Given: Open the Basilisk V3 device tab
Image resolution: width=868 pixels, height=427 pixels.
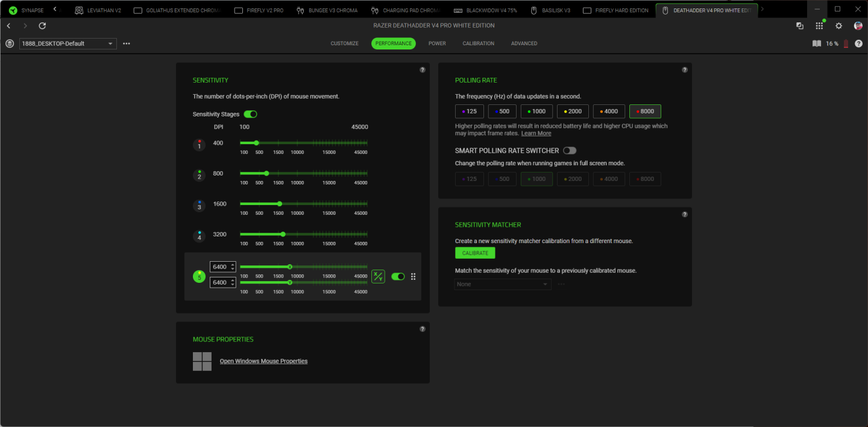Looking at the screenshot, I should [550, 10].
